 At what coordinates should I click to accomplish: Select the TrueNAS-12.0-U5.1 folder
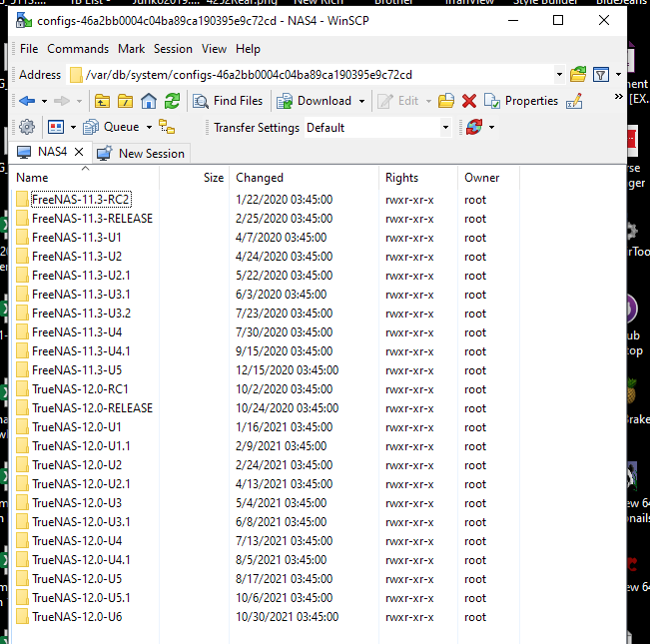[x=81, y=598]
